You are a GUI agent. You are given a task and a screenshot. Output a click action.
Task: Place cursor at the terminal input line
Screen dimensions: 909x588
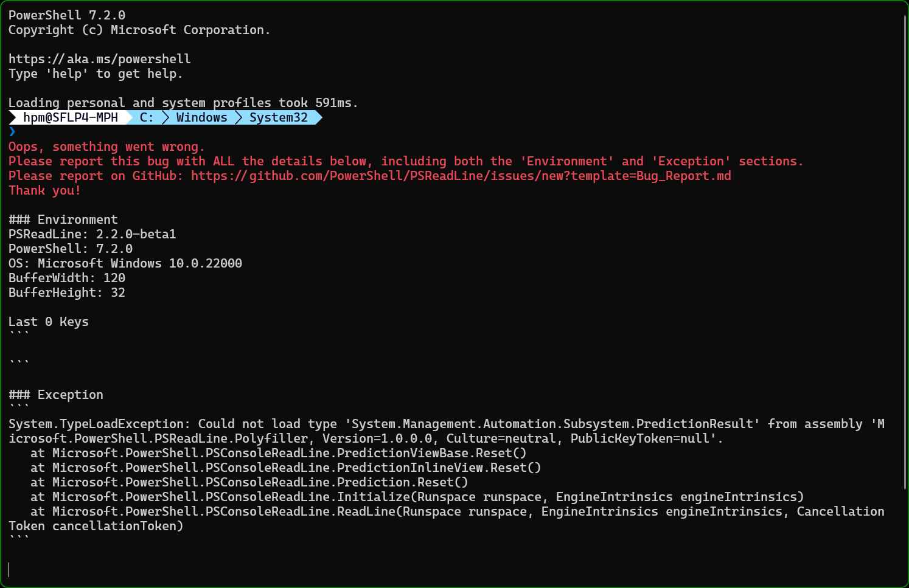pos(9,569)
